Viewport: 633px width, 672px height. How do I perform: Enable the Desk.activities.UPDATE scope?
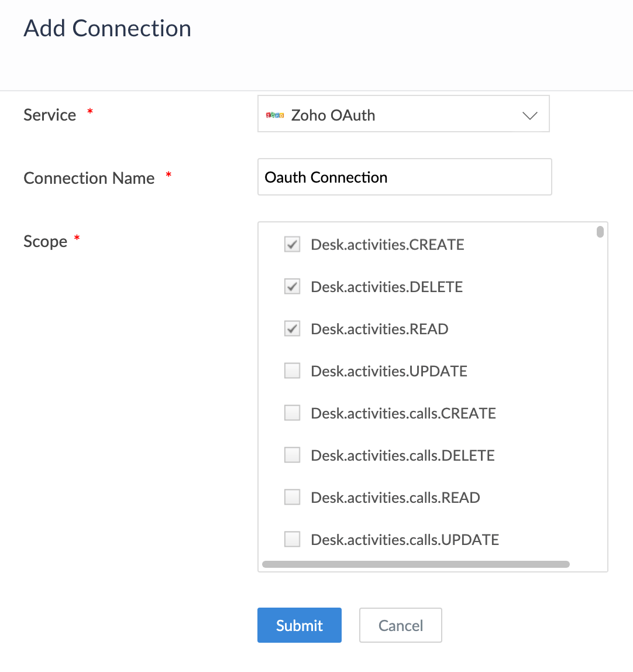point(292,370)
